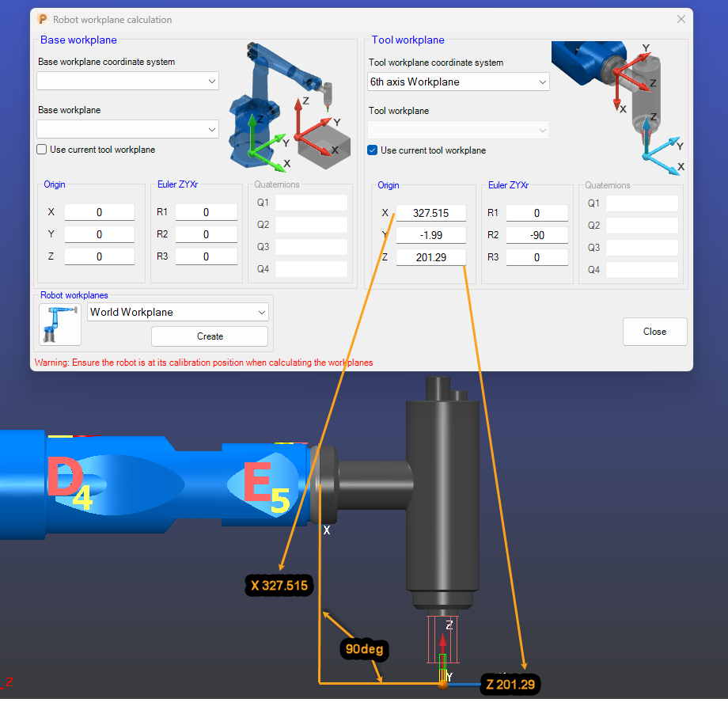Enable Use current tool workplane under Base workplane
This screenshot has height=710, width=728.
coord(40,149)
